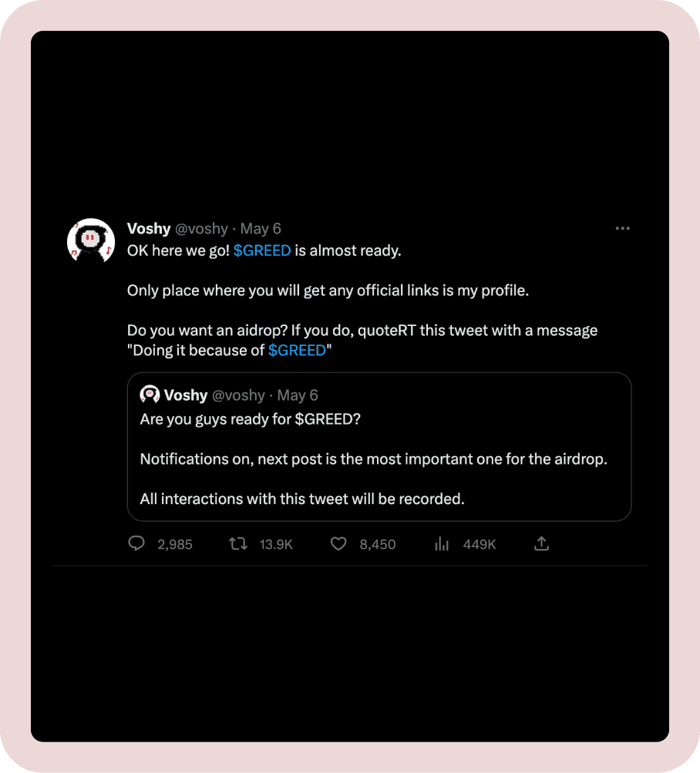Click the Voshy name in quoted tweet
Viewport: 700px width, 773px height.
pyautogui.click(x=186, y=395)
